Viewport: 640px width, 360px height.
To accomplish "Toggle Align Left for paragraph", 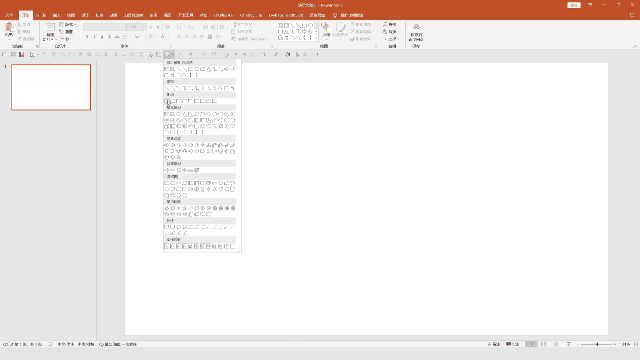I will point(179,37).
